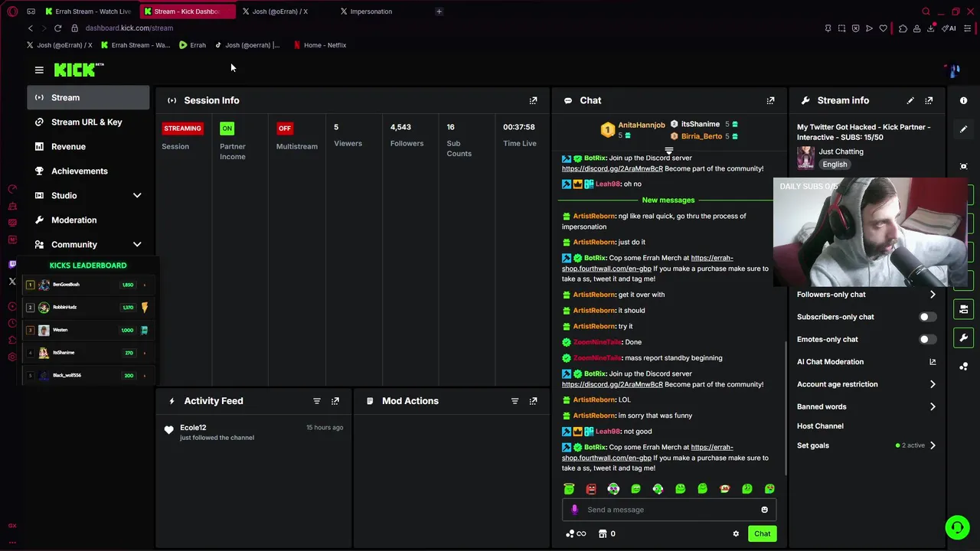This screenshot has height=551, width=980.
Task: Click AnitaHannjob top gifter name
Action: coord(641,125)
